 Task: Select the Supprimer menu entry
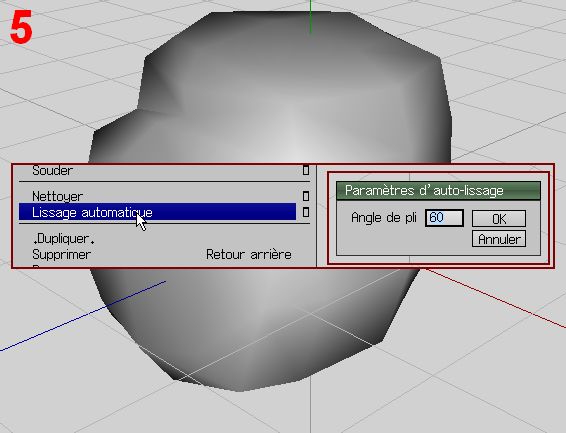coord(61,254)
